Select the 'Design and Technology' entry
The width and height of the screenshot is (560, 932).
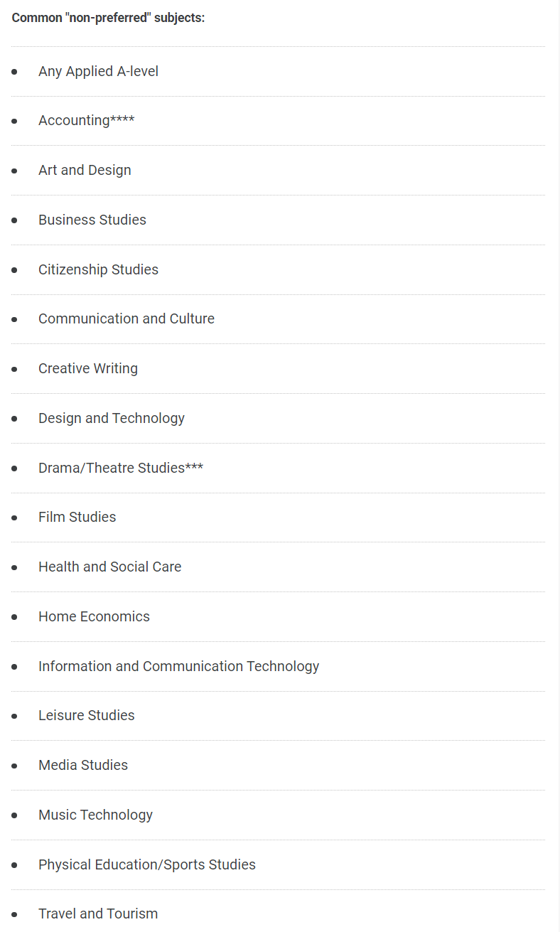112,418
